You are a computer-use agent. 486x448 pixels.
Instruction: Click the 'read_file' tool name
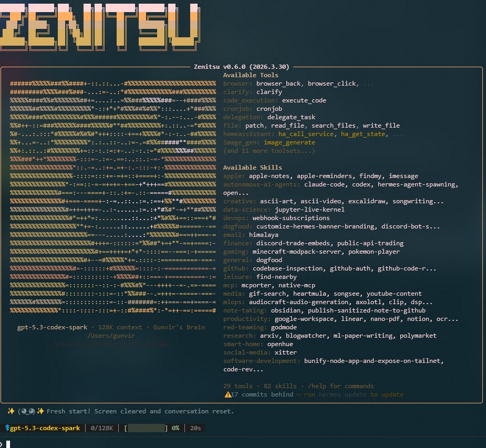coord(287,125)
